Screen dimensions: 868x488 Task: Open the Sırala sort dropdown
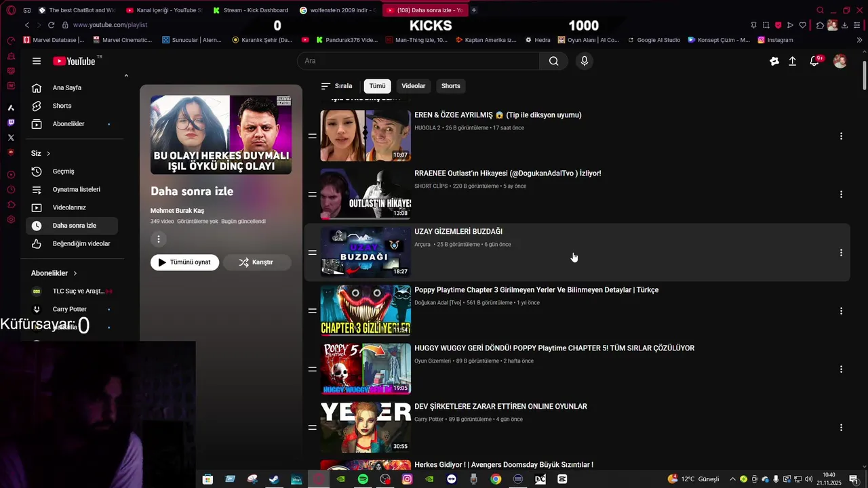pyautogui.click(x=336, y=86)
